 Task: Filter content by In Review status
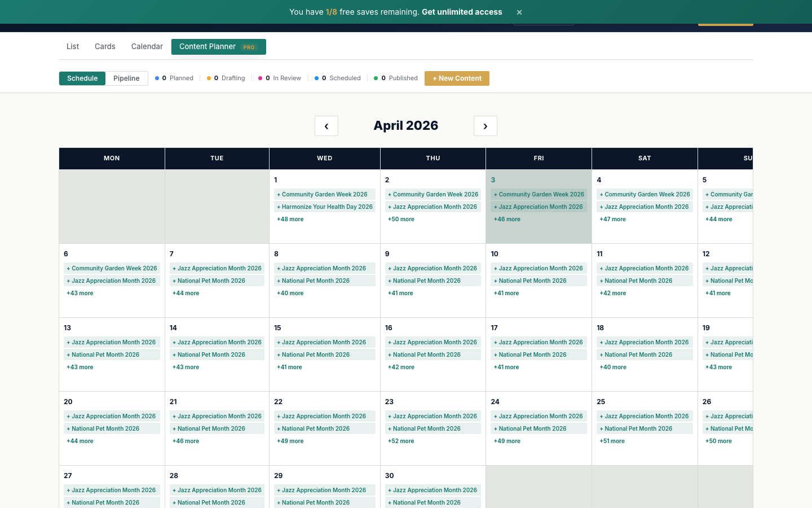[x=279, y=78]
